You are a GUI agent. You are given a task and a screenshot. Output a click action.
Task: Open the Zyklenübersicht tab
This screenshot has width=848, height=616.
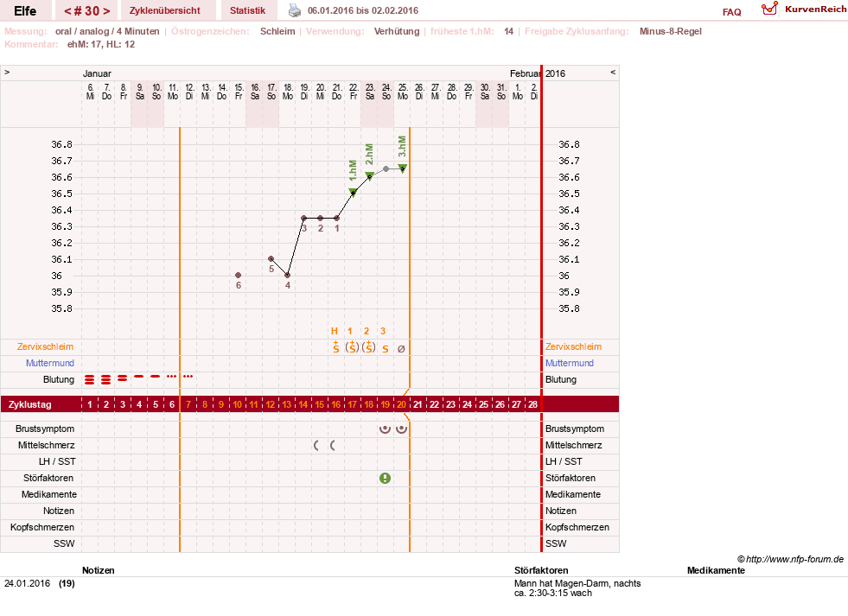[x=165, y=10]
